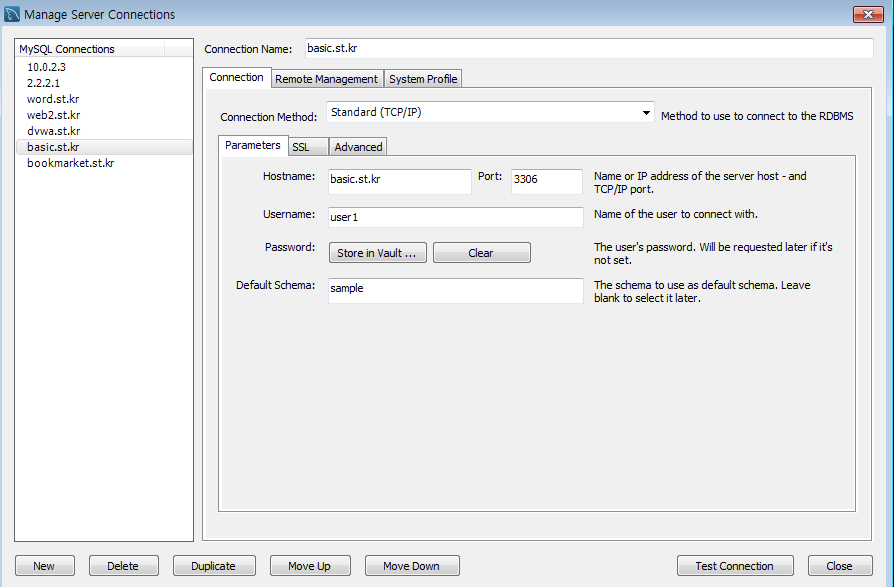Click the Port: label
Image resolution: width=894 pixels, height=587 pixels.
click(490, 177)
